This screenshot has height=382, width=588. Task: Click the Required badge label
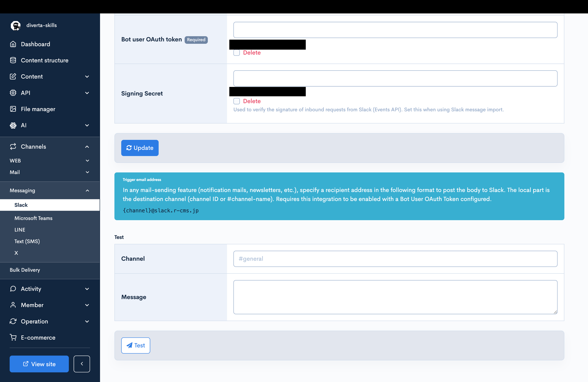point(196,40)
